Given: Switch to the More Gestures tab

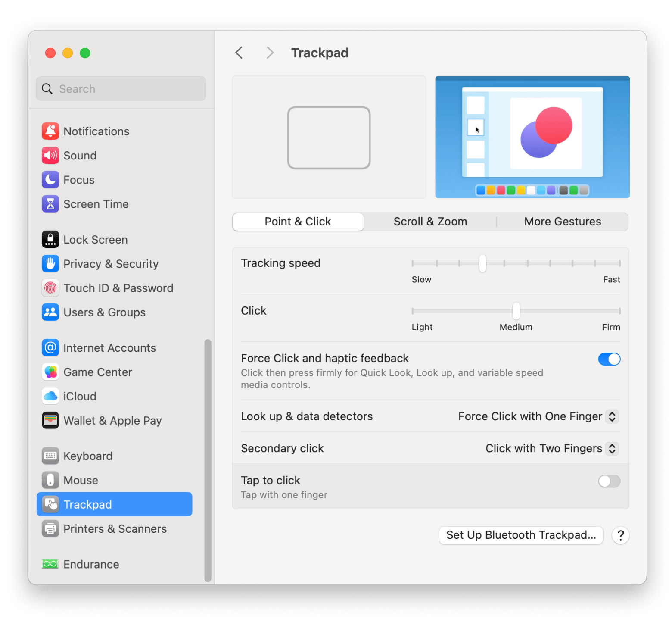Looking at the screenshot, I should (x=562, y=222).
